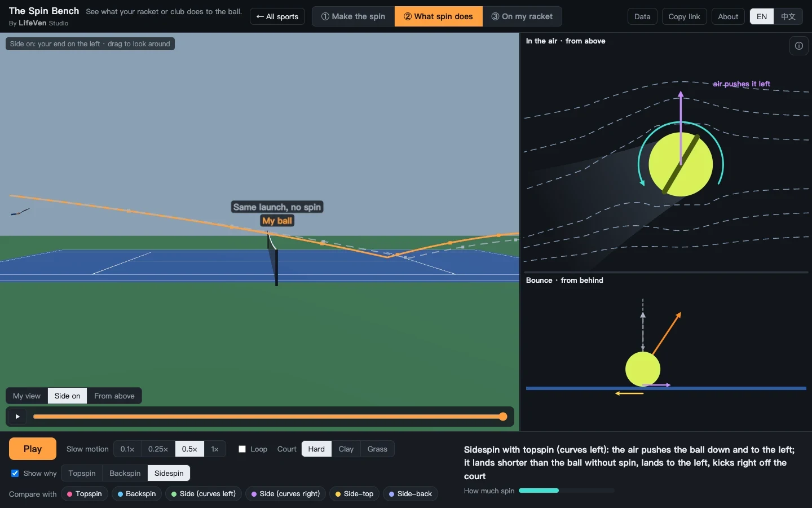812x508 pixels.
Task: Select the My view camera
Action: tap(27, 396)
